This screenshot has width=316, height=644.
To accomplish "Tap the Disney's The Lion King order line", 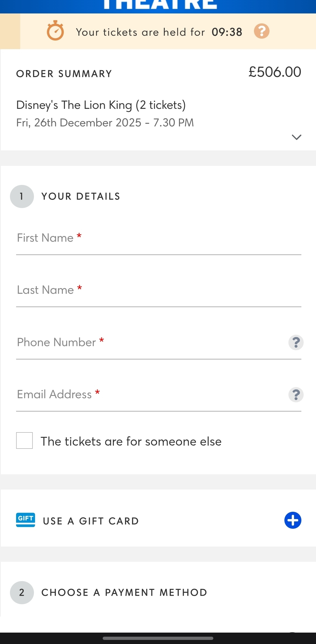I will pyautogui.click(x=101, y=105).
